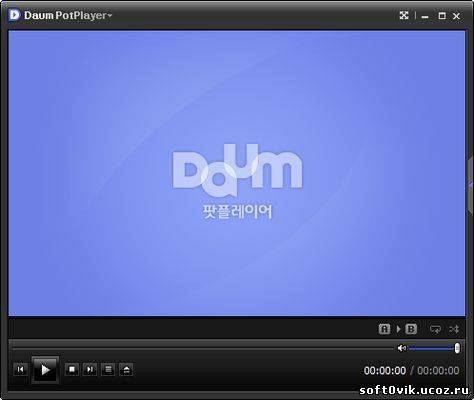Screen dimensions: 474x400
Task: Click the total duration time display
Action: tap(438, 371)
